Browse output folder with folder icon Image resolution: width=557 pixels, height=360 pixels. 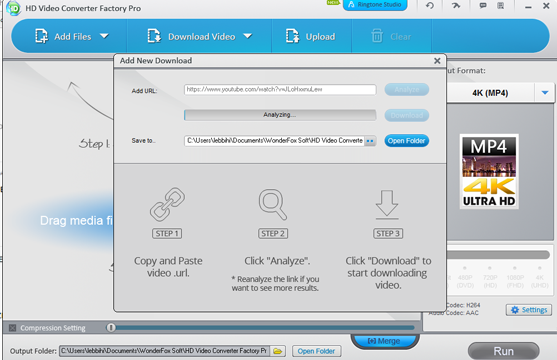click(x=277, y=351)
